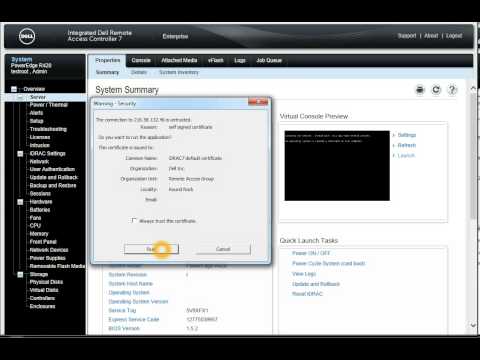
Task: Select Enclosures under Storage
Action: point(42,306)
